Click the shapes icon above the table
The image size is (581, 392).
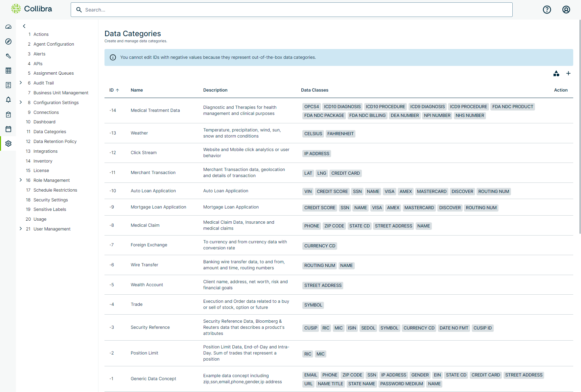tap(556, 73)
